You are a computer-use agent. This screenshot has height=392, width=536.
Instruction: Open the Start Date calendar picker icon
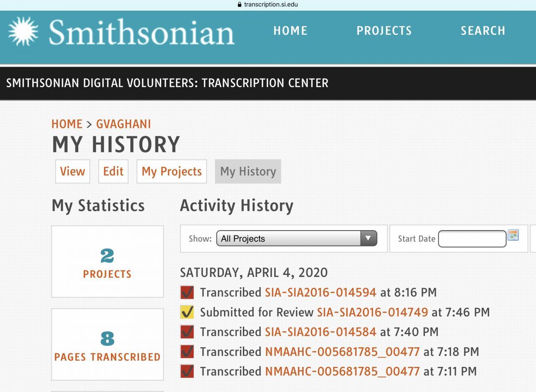pyautogui.click(x=513, y=235)
